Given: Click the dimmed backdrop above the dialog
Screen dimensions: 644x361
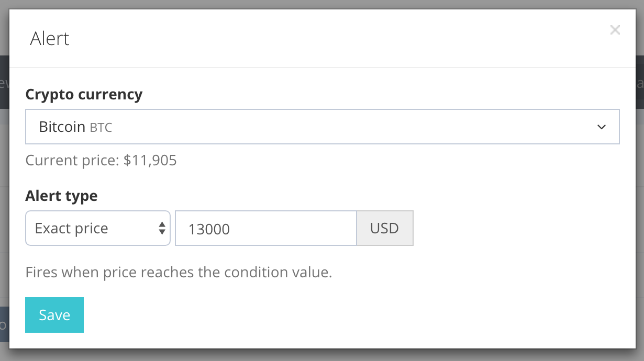Looking at the screenshot, I should pyautogui.click(x=322, y=4).
